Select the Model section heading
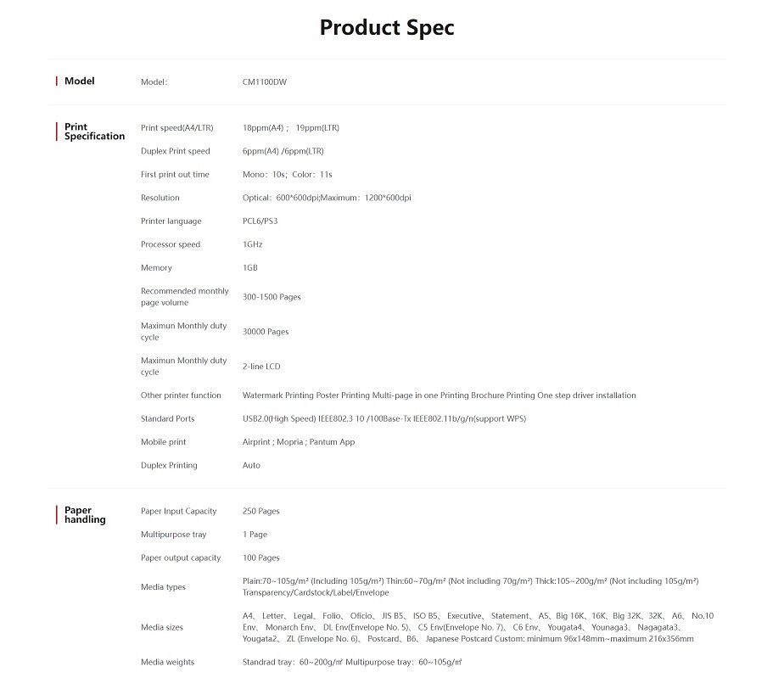Viewport: 784px width, 678px height. [x=80, y=81]
